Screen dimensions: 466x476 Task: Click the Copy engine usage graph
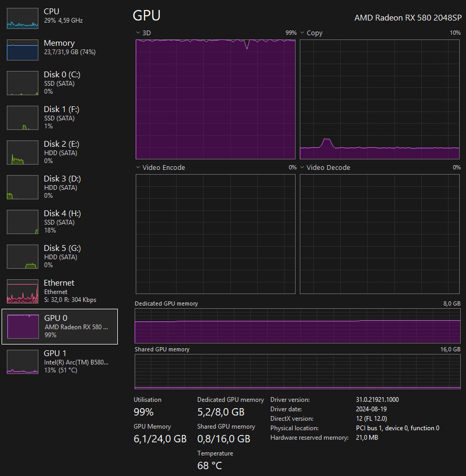379,99
